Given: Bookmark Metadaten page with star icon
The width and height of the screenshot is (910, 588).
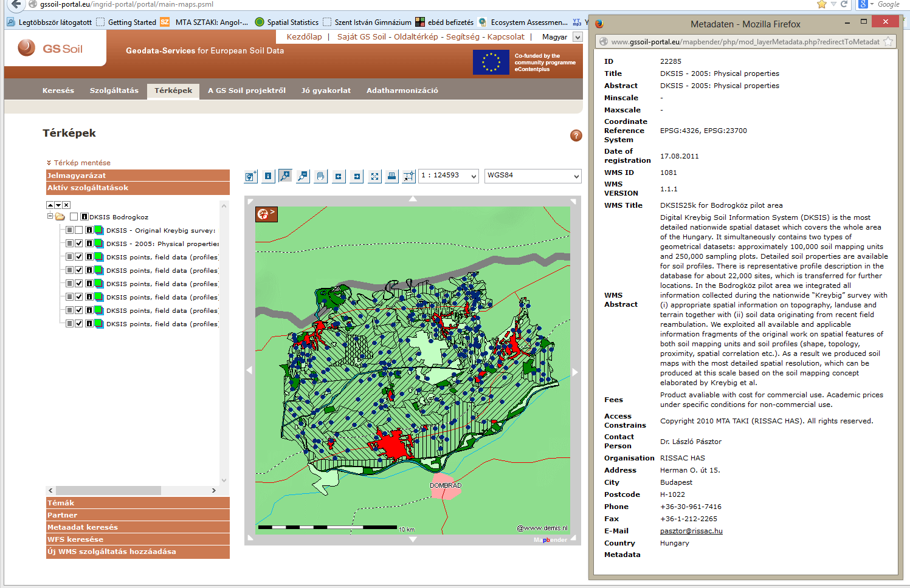Looking at the screenshot, I should (888, 42).
